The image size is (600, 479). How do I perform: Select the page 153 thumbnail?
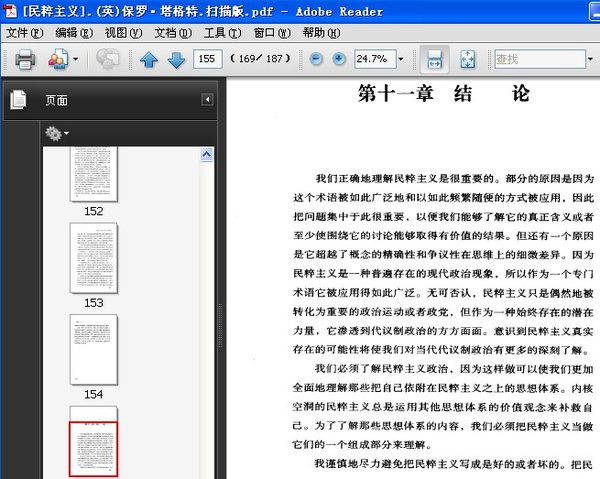point(93,258)
